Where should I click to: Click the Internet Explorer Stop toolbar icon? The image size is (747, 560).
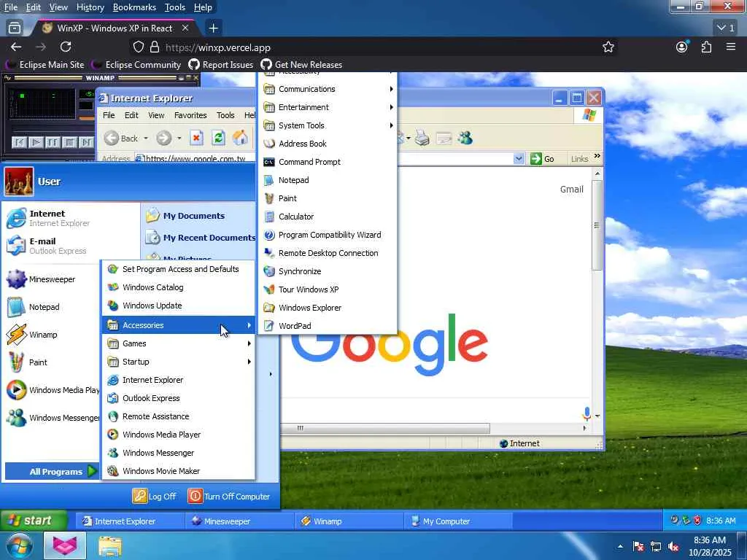[196, 138]
